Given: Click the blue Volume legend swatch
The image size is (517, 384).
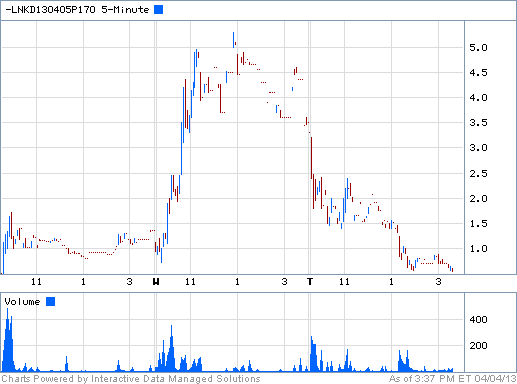Looking at the screenshot, I should click(x=51, y=301).
